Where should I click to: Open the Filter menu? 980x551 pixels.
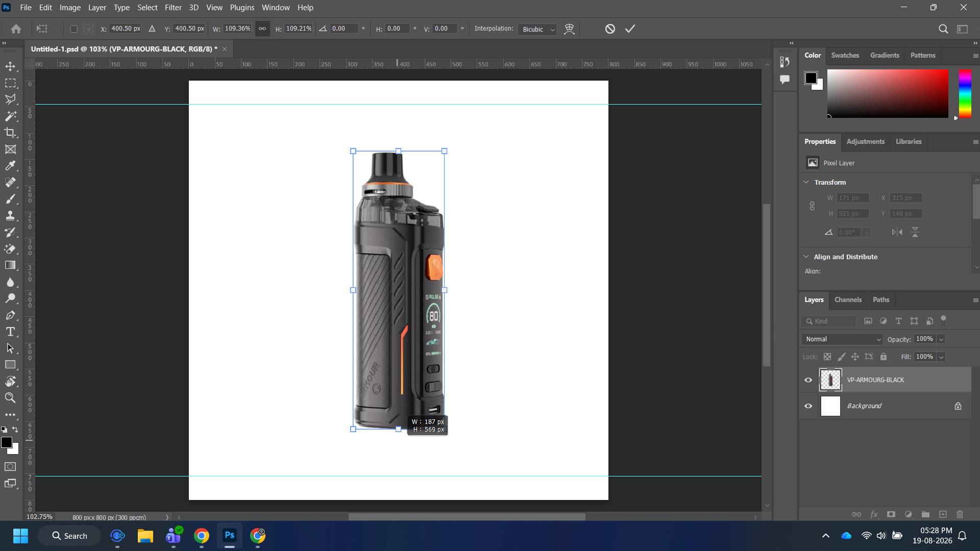[x=173, y=8]
